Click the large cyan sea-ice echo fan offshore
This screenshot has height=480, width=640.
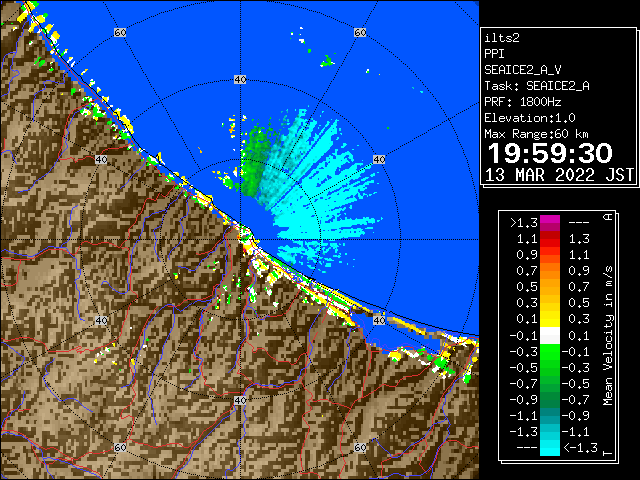tap(318, 192)
